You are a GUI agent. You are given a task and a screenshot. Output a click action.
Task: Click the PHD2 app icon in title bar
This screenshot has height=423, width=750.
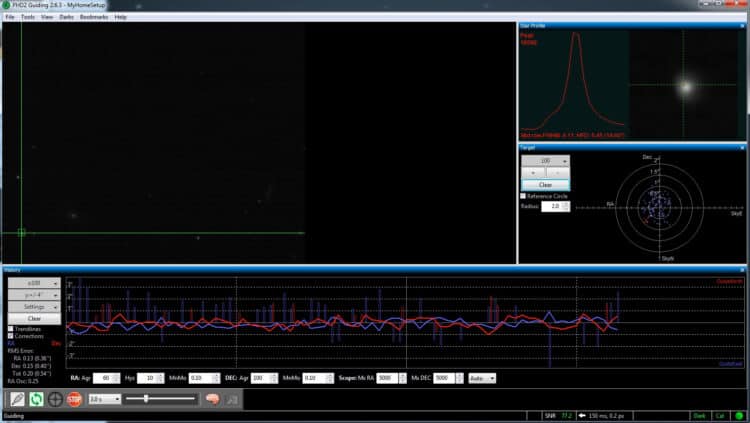[x=6, y=5]
